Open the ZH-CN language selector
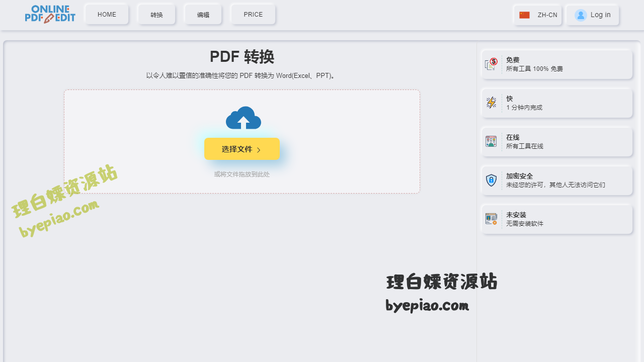The image size is (644, 362). [547, 15]
